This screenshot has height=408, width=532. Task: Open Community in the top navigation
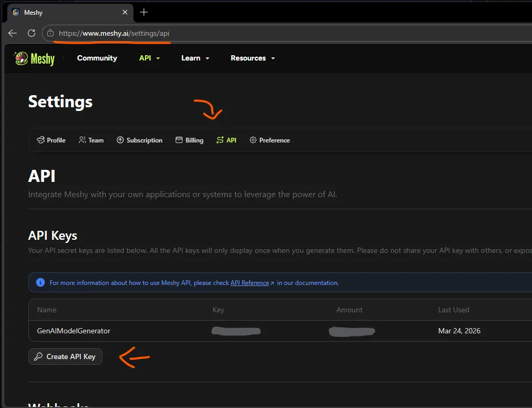(97, 58)
